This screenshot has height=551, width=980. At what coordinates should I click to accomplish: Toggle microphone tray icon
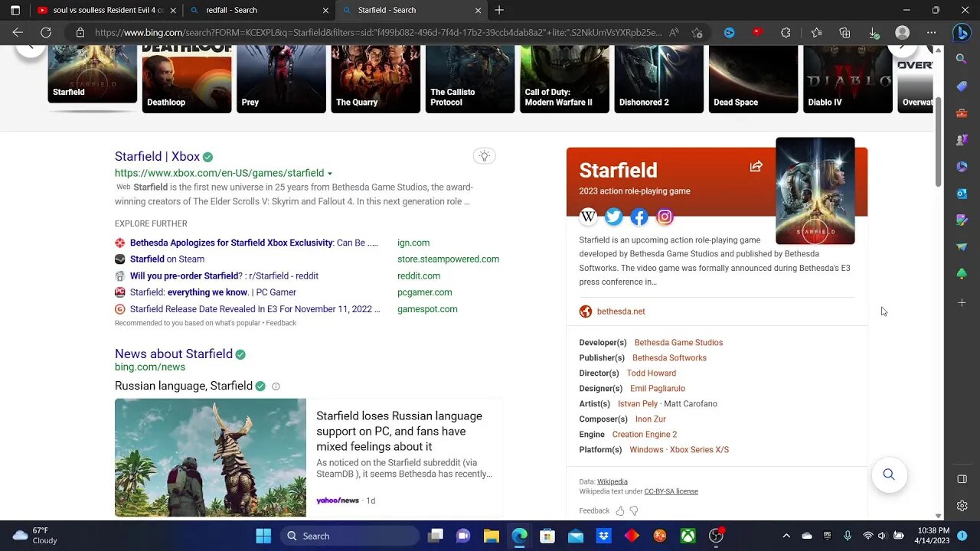pyautogui.click(x=848, y=536)
